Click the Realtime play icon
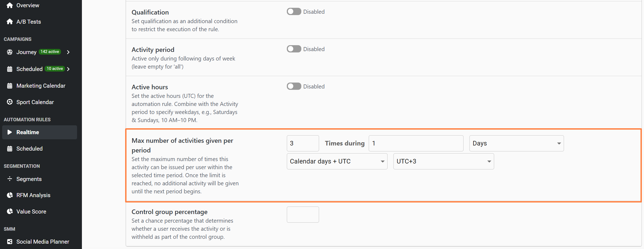Image resolution: width=644 pixels, height=249 pixels. click(x=10, y=132)
